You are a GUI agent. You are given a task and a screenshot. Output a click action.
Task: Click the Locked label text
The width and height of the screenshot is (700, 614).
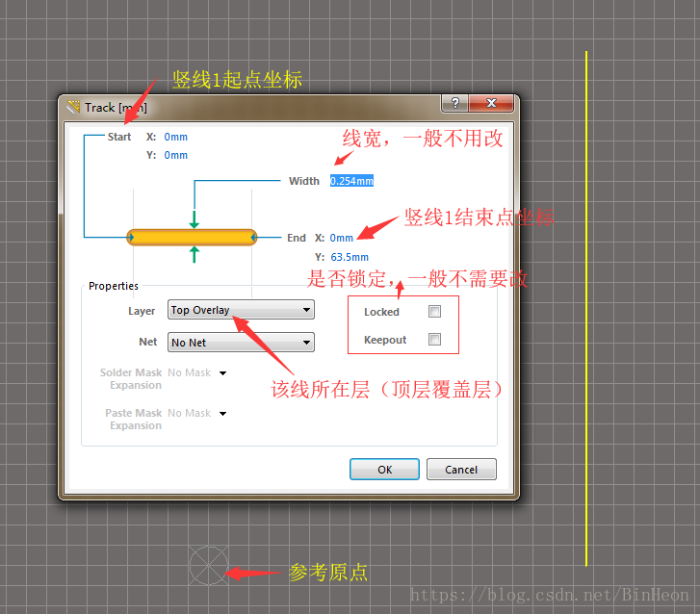[381, 312]
